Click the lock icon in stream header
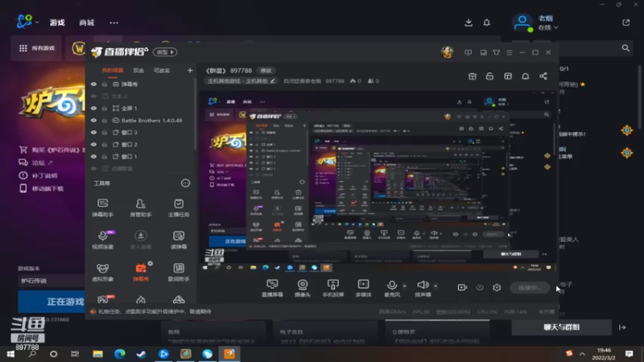The image size is (644, 362). point(489,76)
